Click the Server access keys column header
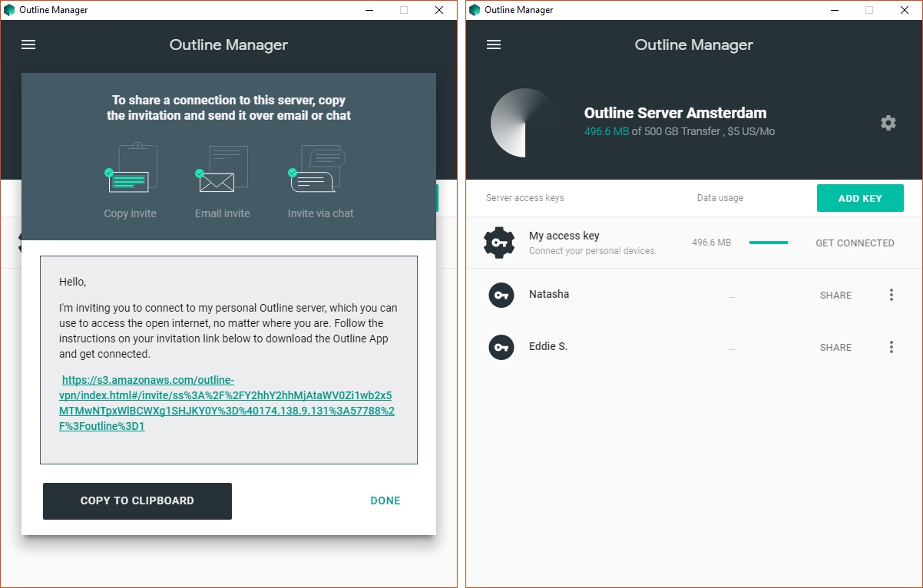This screenshot has height=588, width=923. 525,198
